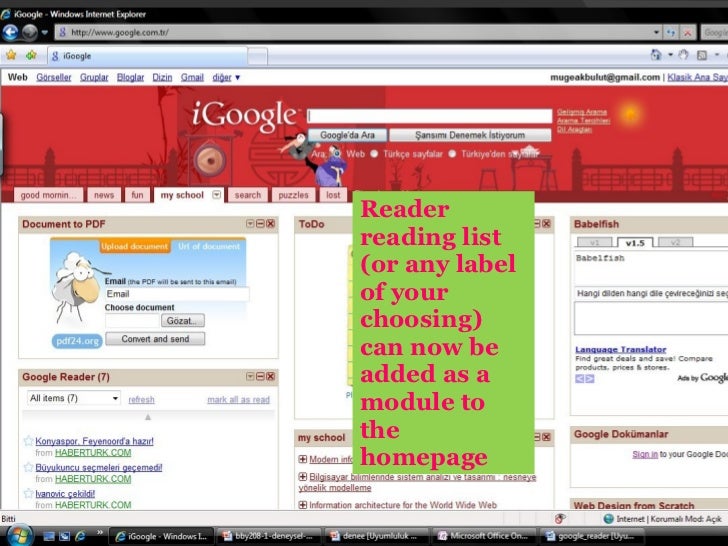Select the Web search radio button
Image resolution: width=728 pixels, height=546 pixels.
(337, 154)
